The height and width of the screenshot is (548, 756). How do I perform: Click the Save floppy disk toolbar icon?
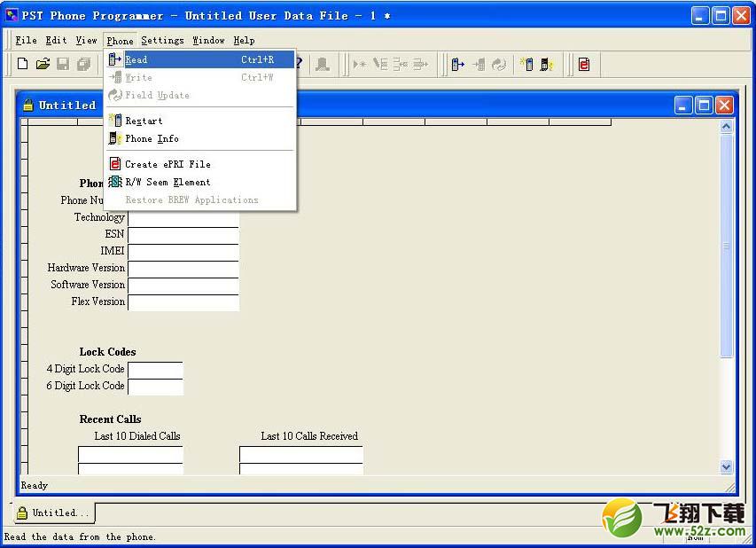63,64
